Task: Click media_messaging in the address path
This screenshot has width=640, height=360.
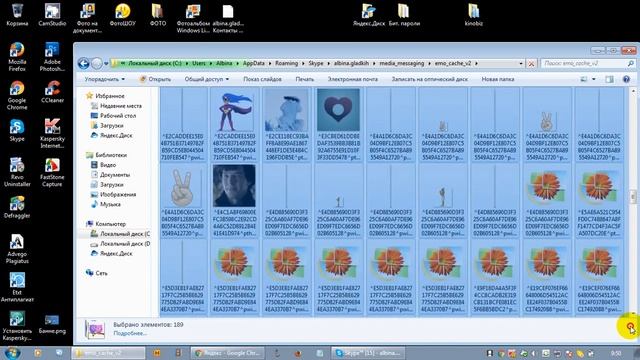Action: tap(402, 63)
